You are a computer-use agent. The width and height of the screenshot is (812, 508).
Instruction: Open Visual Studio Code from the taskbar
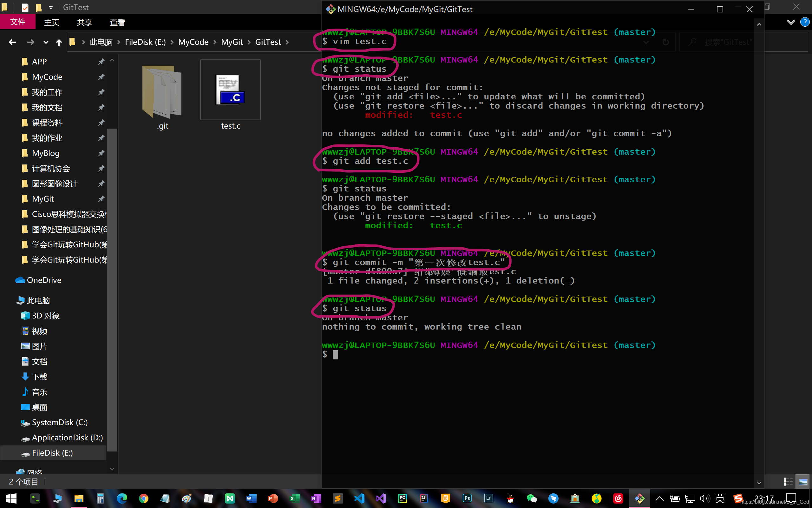point(359,498)
